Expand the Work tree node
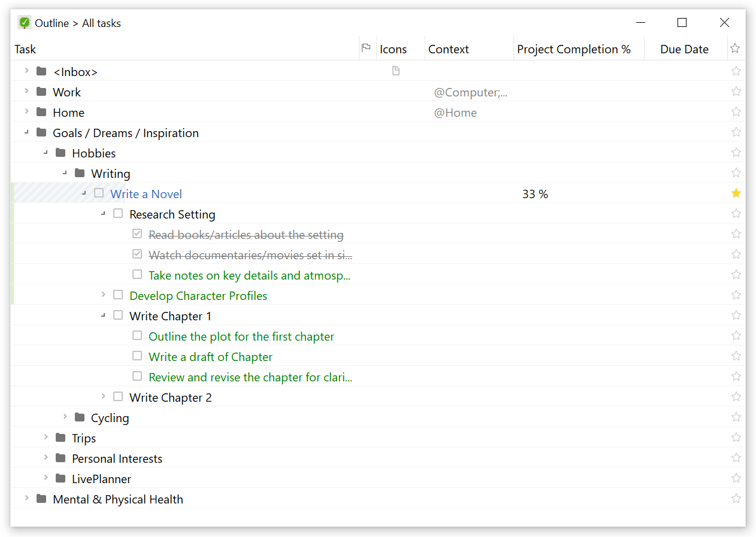 point(26,92)
